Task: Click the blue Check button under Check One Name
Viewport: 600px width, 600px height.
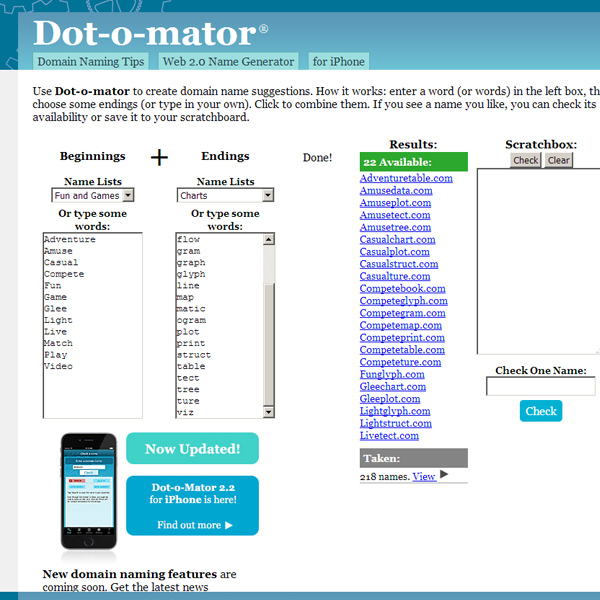Action: pos(541,411)
